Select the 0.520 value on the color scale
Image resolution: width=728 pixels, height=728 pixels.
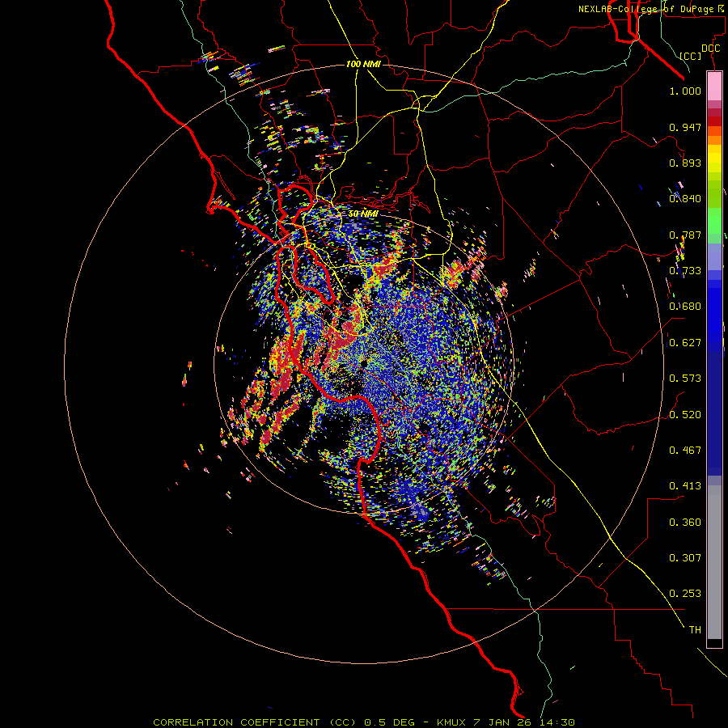[x=685, y=415]
